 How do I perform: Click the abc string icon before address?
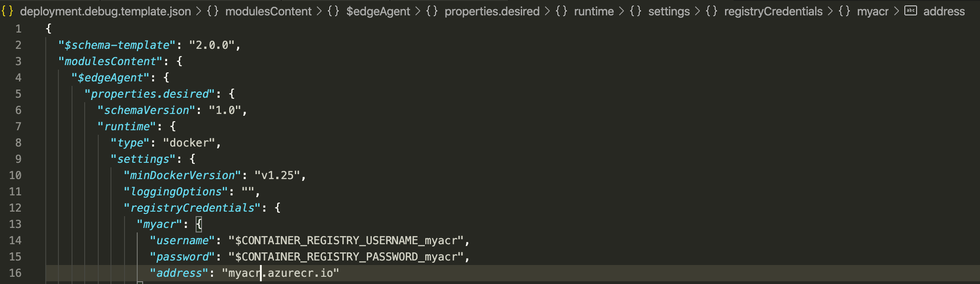click(x=911, y=11)
